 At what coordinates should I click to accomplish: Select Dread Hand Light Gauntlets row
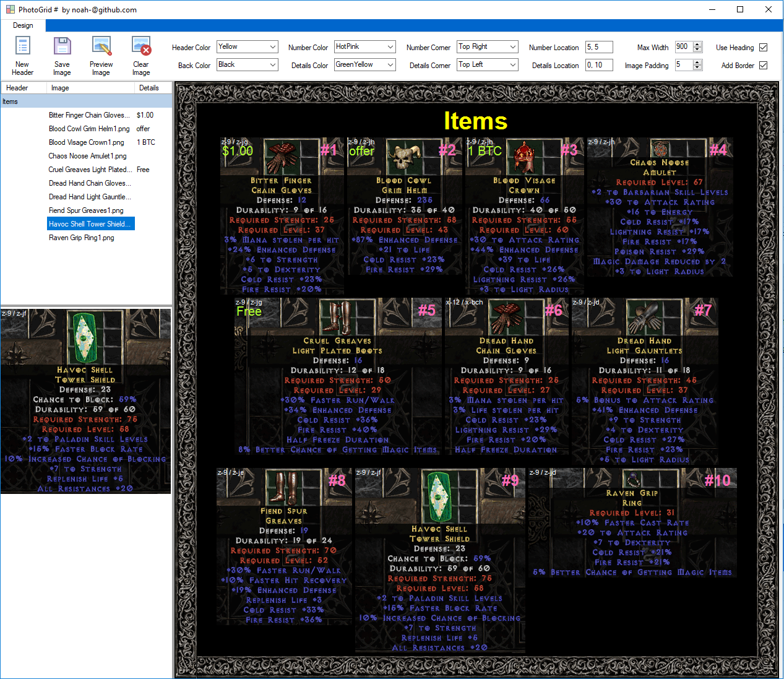tap(90, 197)
